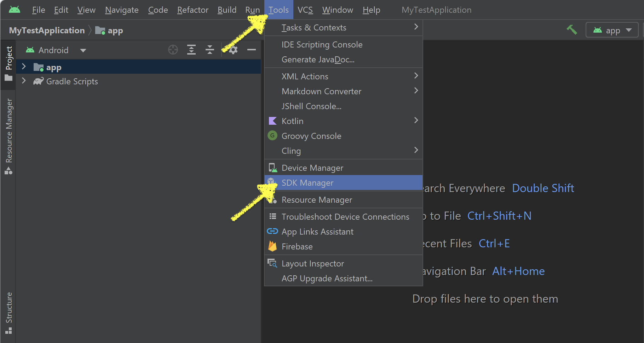Click the App Links Assistant link icon
The width and height of the screenshot is (644, 343).
tap(272, 231)
